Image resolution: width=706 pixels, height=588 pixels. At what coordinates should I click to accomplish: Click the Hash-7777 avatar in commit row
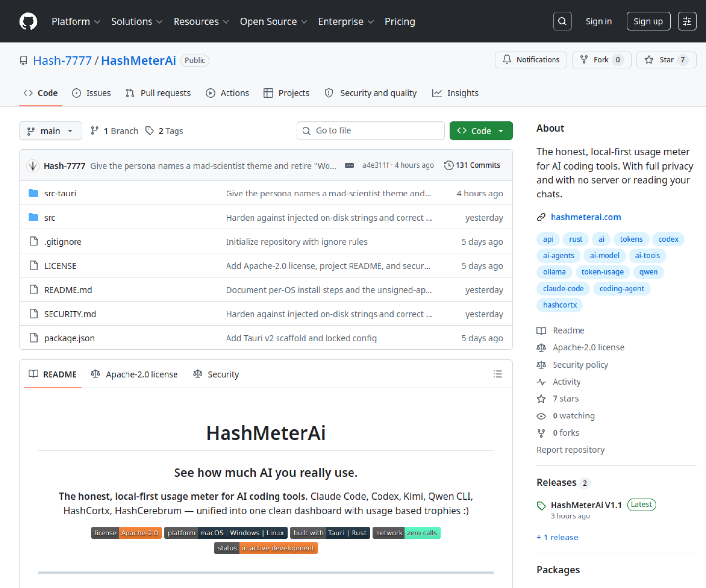coord(33,166)
